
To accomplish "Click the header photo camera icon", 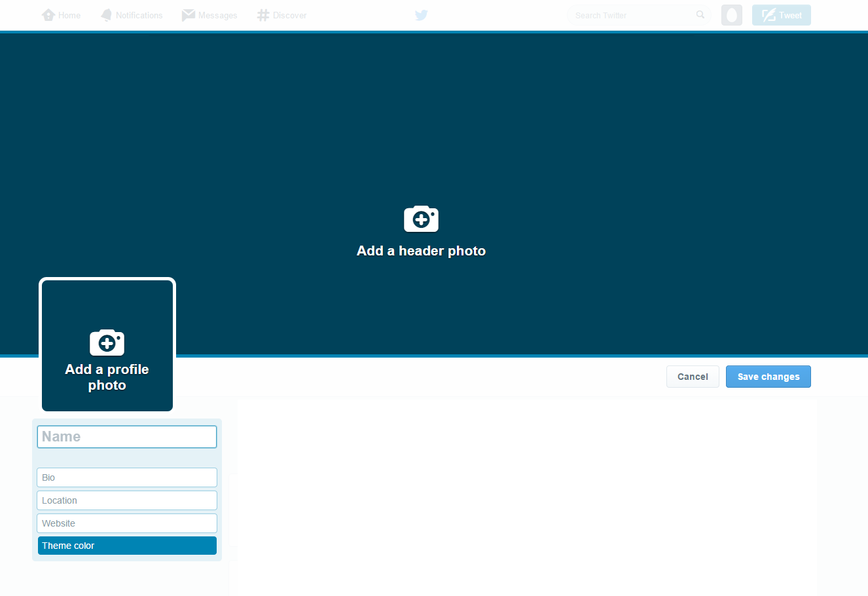I will (421, 219).
